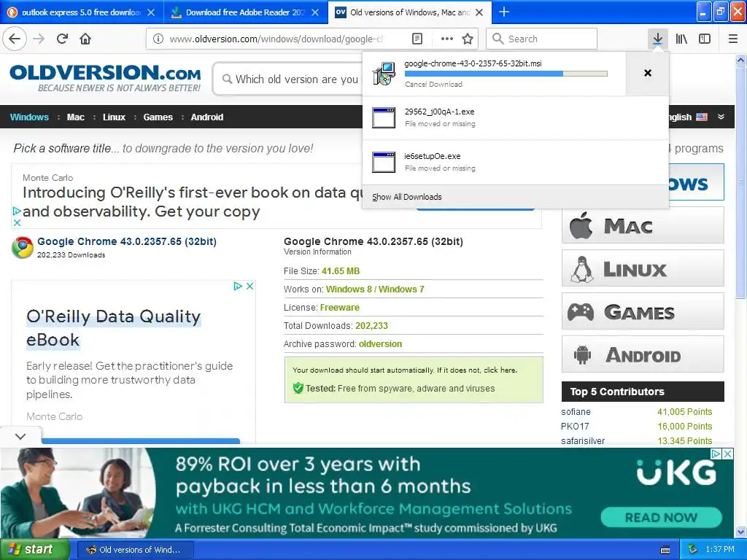Close the O'Reilly eBook ad X

[x=249, y=286]
